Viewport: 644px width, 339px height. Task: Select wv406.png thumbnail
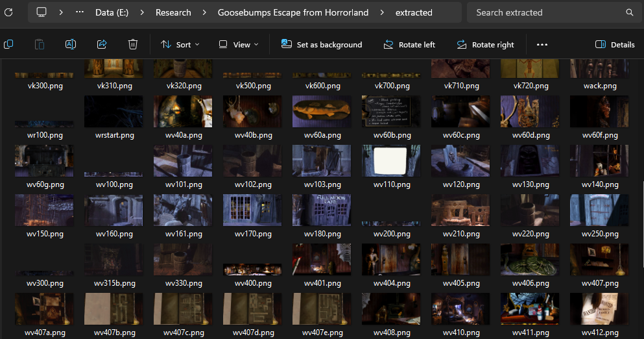(x=531, y=260)
